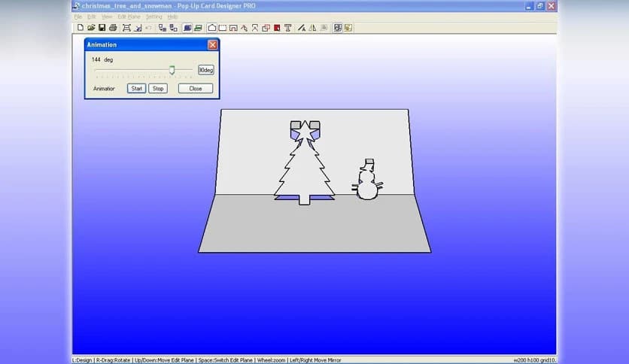Click the yellow view icon at toolbar end
629x364 pixels.
click(x=348, y=28)
